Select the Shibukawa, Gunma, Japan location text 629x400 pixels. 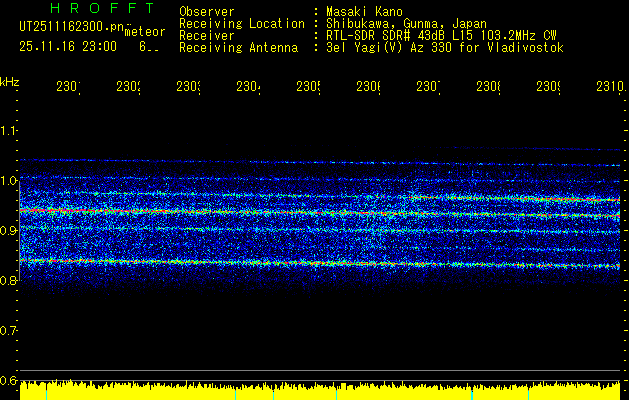click(x=406, y=24)
